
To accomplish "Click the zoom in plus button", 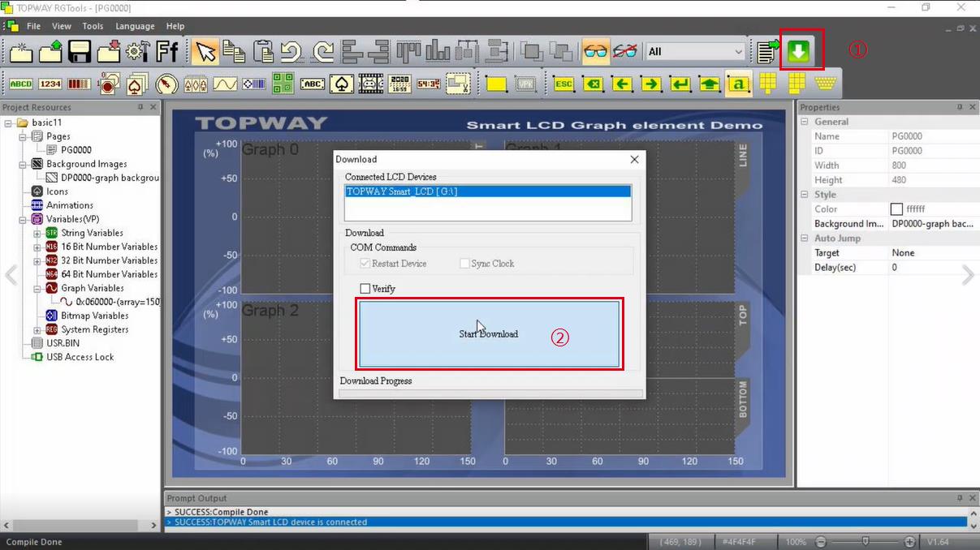I will pyautogui.click(x=909, y=542).
